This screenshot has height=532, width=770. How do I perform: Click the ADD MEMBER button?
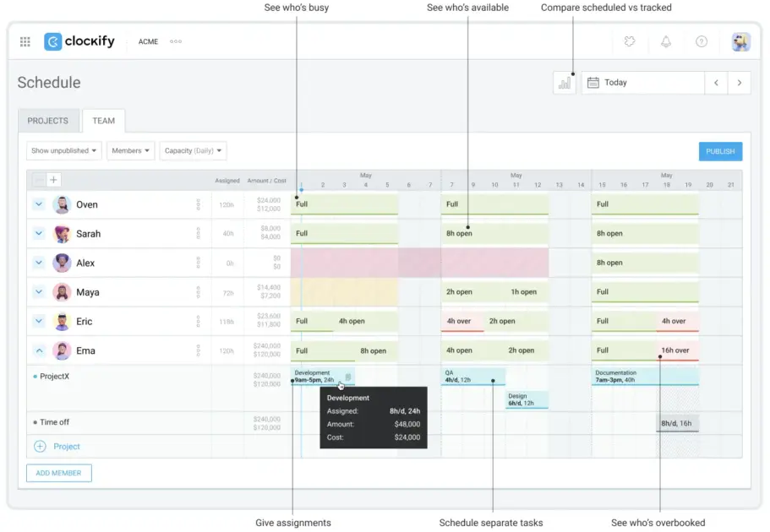[x=59, y=473]
